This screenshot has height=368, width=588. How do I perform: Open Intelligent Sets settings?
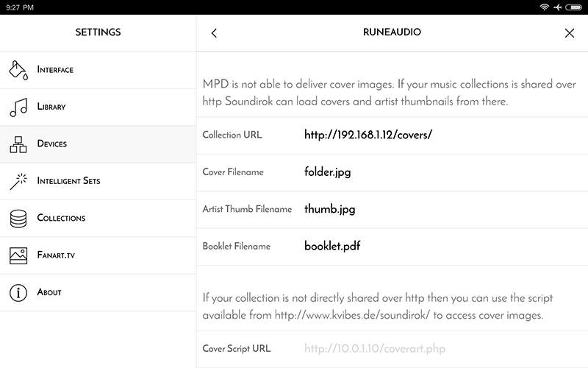[98, 181]
